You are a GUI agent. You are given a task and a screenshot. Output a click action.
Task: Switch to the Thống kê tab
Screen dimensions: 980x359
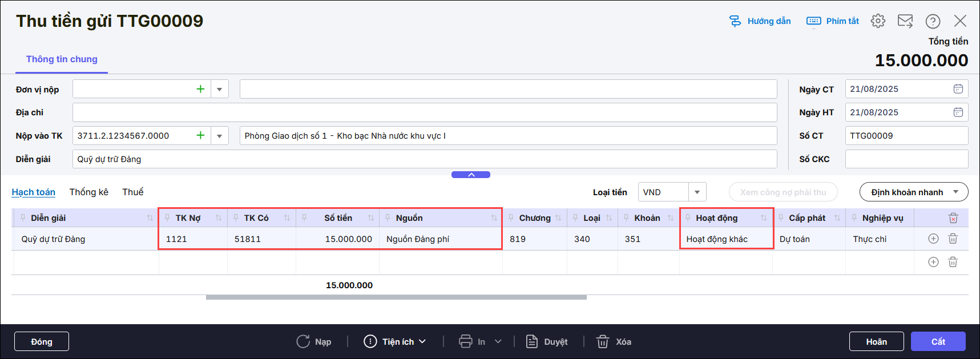pyautogui.click(x=88, y=192)
